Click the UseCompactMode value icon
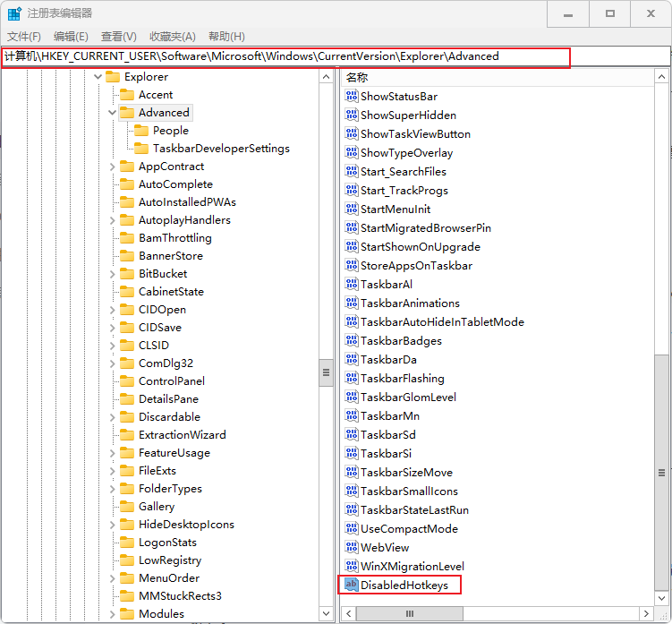 pos(351,529)
